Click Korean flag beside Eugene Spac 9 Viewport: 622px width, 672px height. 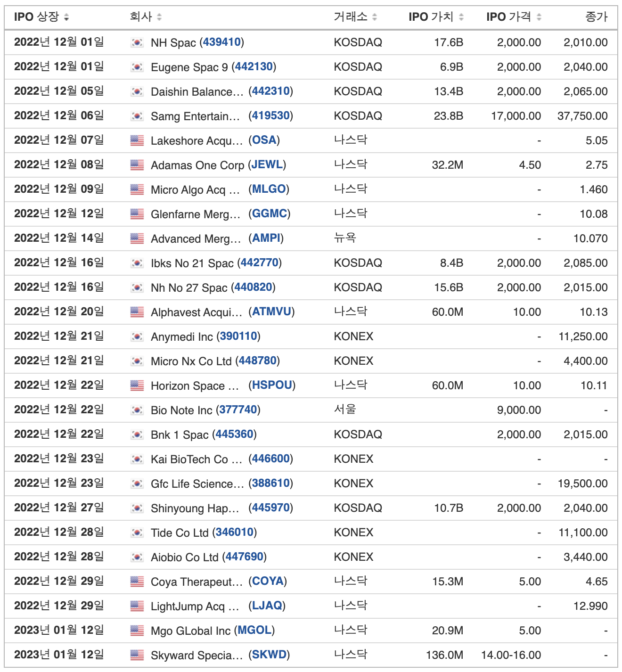click(137, 67)
